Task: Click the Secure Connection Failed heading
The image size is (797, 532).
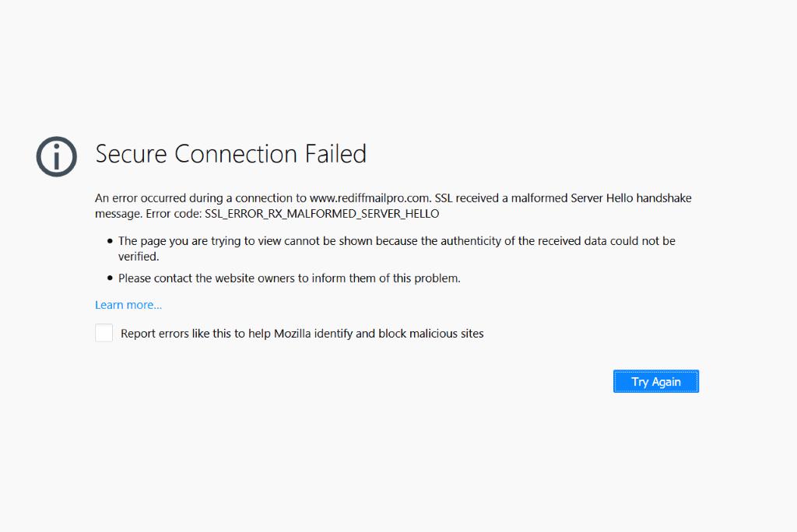Action: (230, 154)
